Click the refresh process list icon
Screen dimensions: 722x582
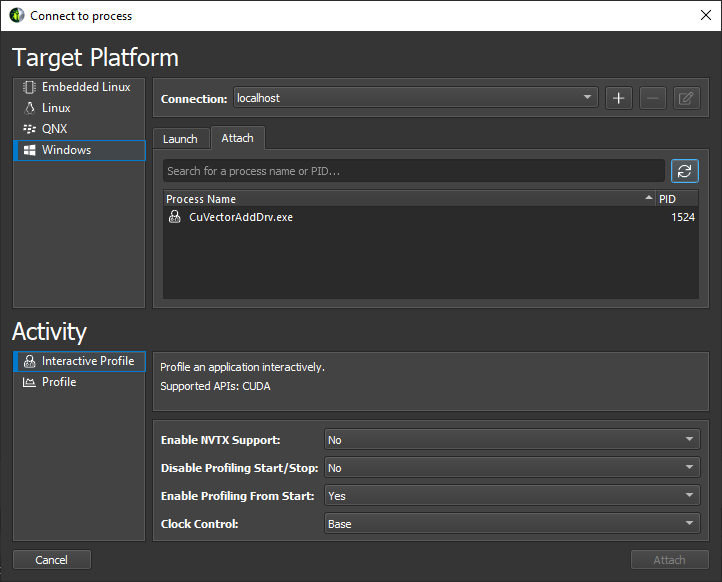click(684, 171)
